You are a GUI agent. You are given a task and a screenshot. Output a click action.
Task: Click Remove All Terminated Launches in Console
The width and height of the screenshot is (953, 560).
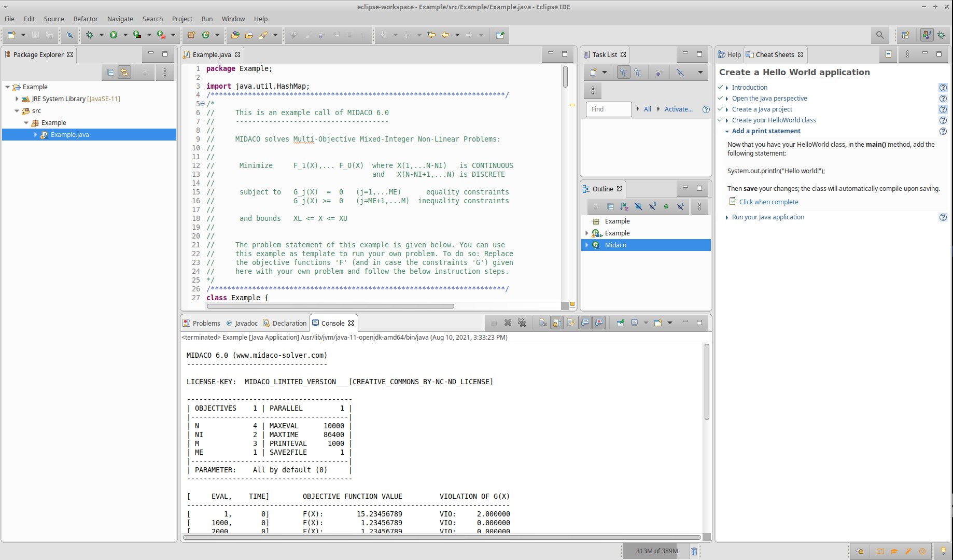pyautogui.click(x=522, y=323)
